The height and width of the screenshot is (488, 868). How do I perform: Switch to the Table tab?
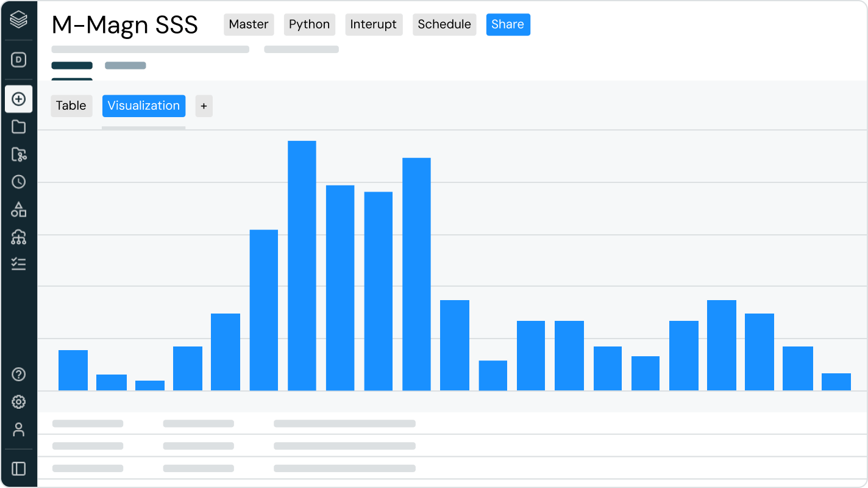tap(71, 106)
